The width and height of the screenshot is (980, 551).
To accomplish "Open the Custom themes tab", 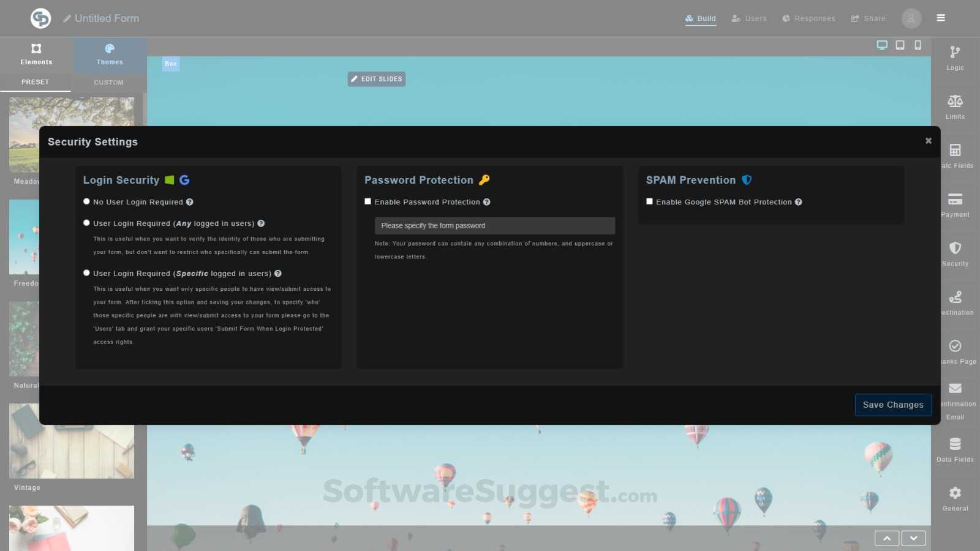I will point(108,82).
